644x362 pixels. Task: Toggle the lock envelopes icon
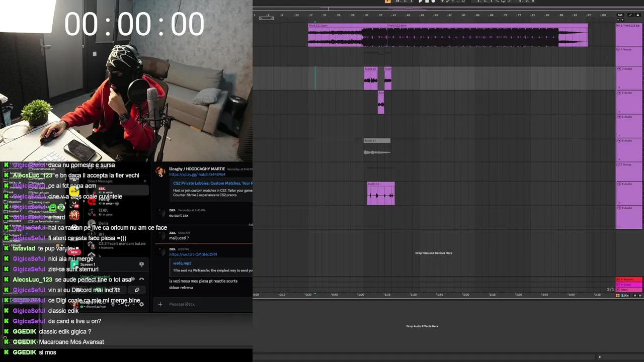pyautogui.click(x=638, y=15)
